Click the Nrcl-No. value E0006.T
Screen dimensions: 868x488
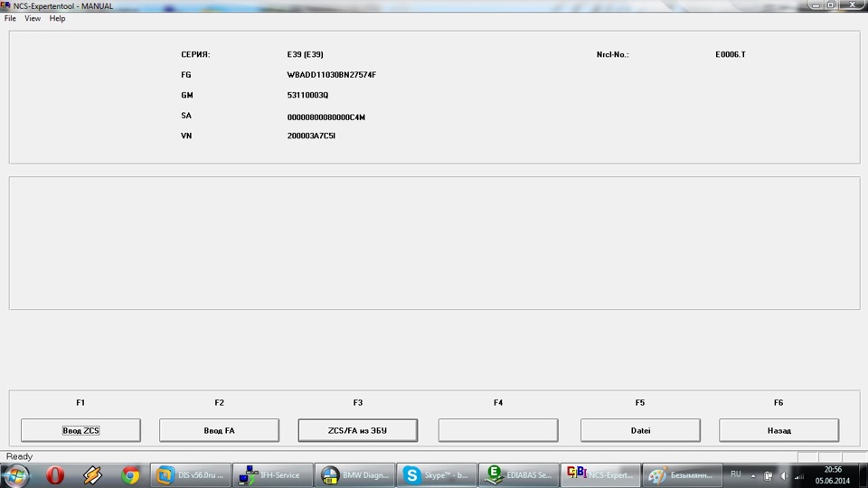click(x=731, y=54)
